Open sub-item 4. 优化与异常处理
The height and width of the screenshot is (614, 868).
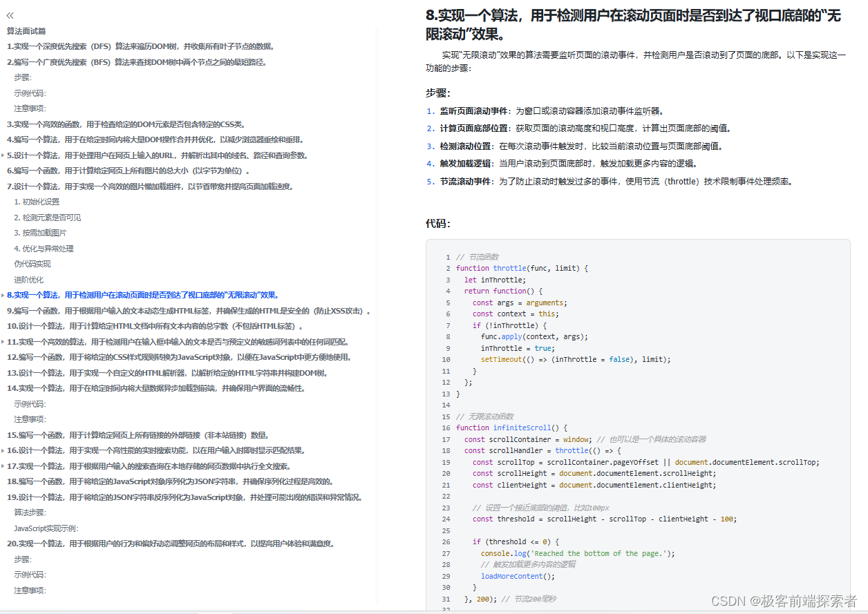pyautogui.click(x=44, y=249)
